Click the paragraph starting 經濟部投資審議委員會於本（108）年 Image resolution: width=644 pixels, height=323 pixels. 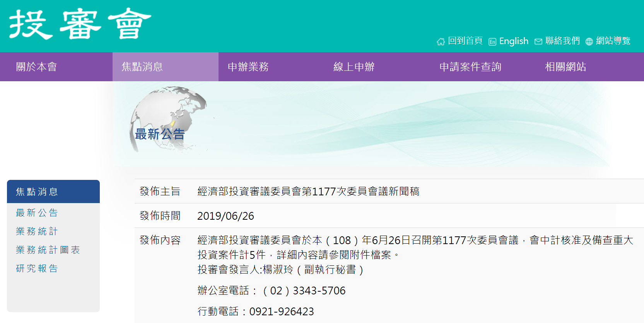tap(415, 248)
